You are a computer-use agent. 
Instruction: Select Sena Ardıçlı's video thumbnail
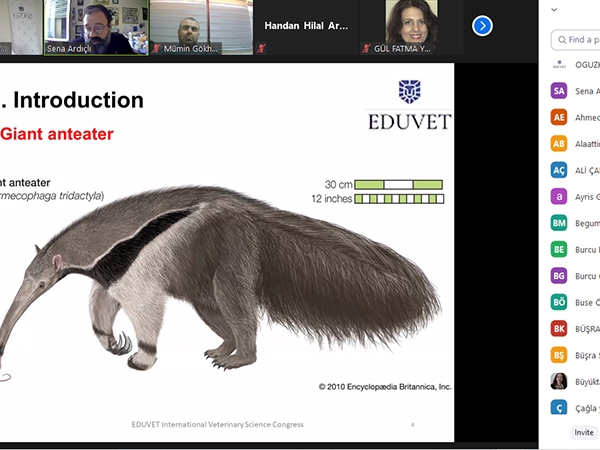96,27
